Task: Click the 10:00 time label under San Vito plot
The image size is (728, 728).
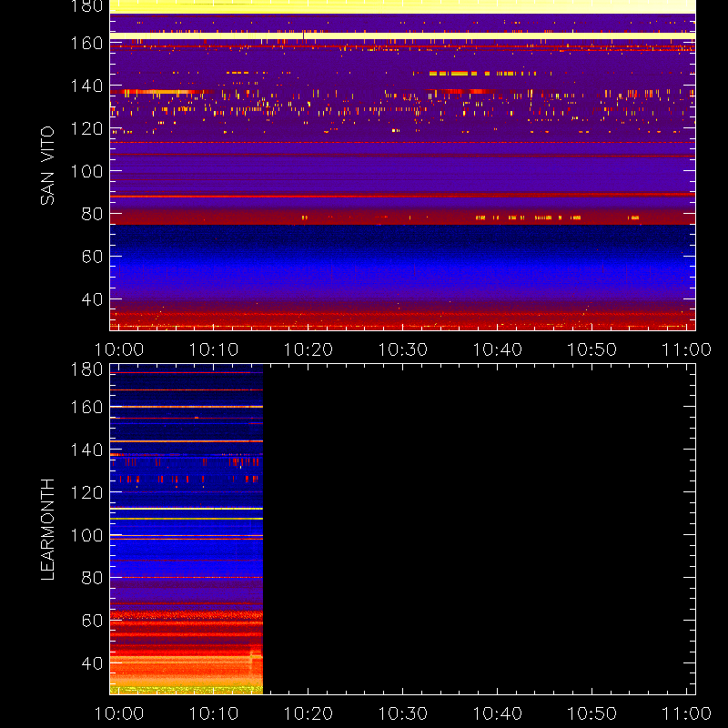Action: click(x=119, y=349)
